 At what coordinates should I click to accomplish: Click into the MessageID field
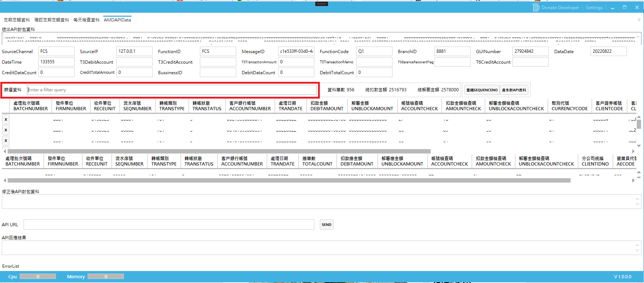tap(296, 51)
